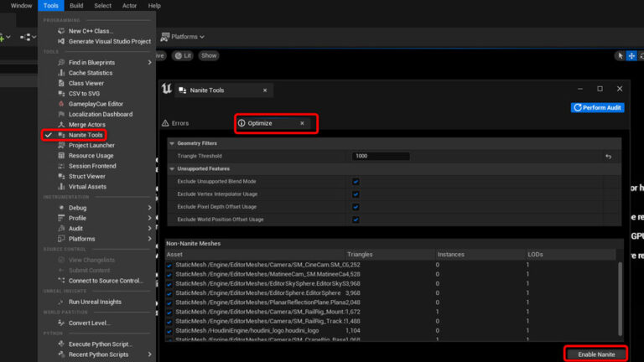Click the translate gizmo icon in viewport
This screenshot has width=644, height=362.
[631, 55]
